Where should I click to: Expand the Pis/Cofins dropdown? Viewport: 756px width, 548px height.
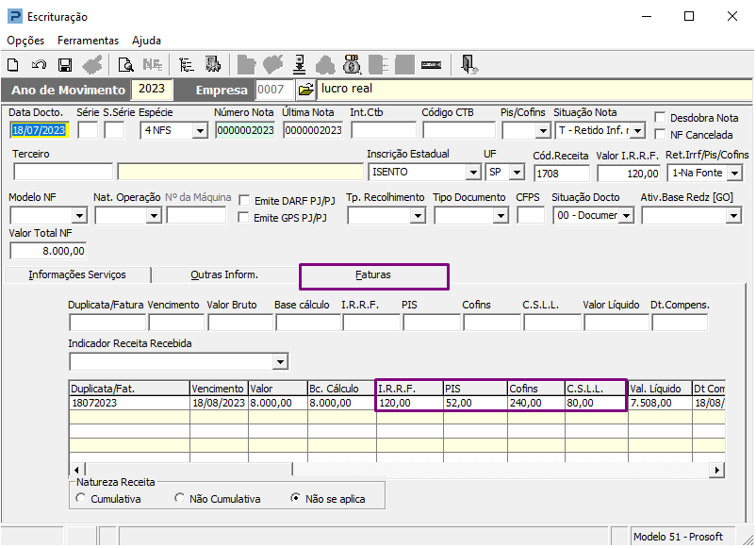543,131
